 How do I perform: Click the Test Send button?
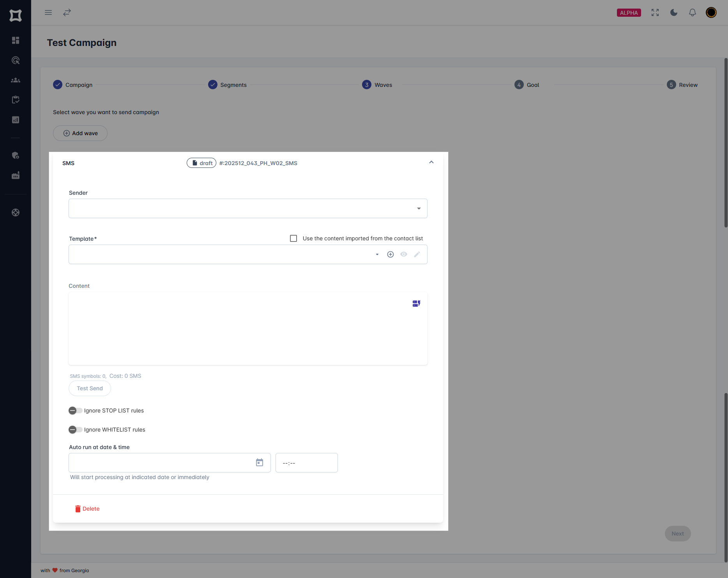click(89, 388)
